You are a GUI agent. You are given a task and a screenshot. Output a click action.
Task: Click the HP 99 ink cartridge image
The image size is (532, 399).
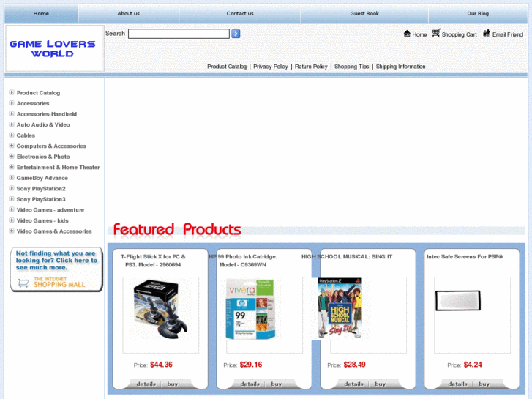pos(251,309)
